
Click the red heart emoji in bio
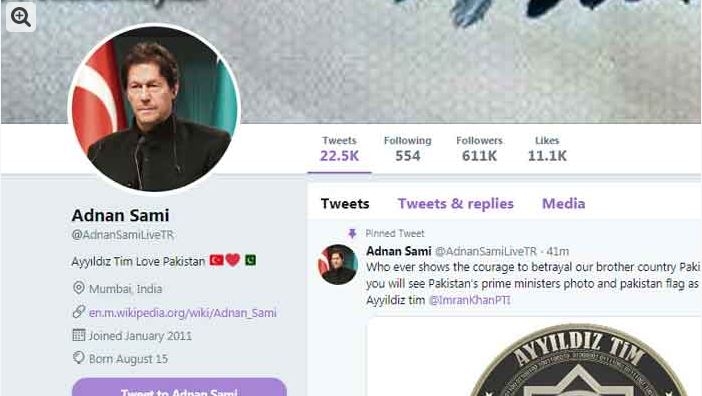[233, 260]
